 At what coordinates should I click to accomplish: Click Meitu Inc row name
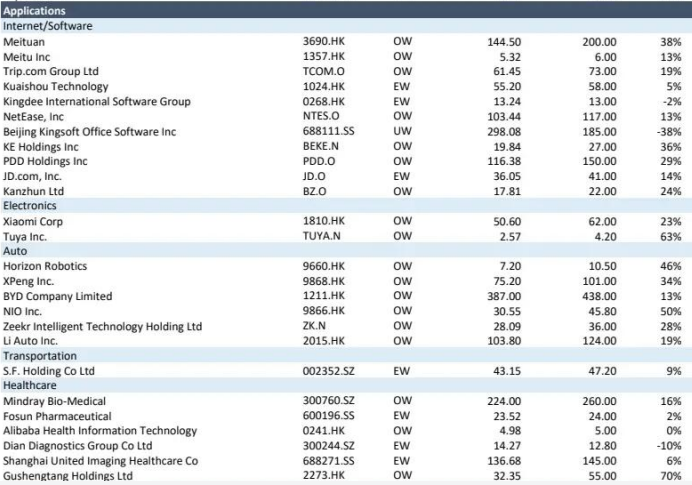pyautogui.click(x=26, y=57)
